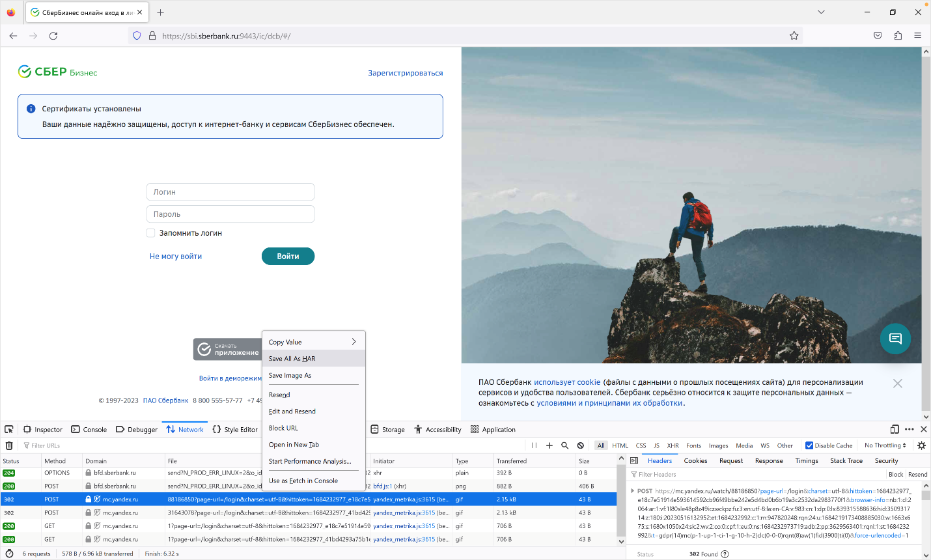
Task: List all tabs dropdown arrow
Action: point(821,12)
